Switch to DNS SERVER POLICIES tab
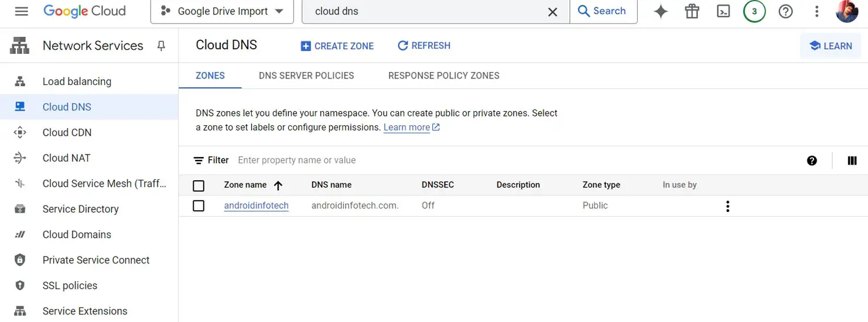 [306, 76]
